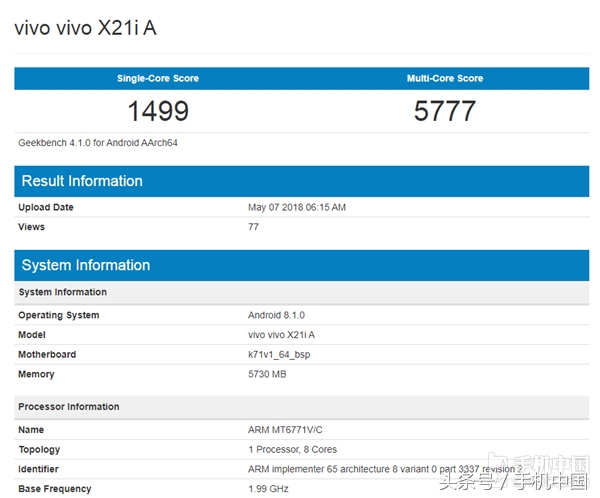600x498 pixels.
Task: Click the memory value '5730 MB'
Action: [x=267, y=374]
